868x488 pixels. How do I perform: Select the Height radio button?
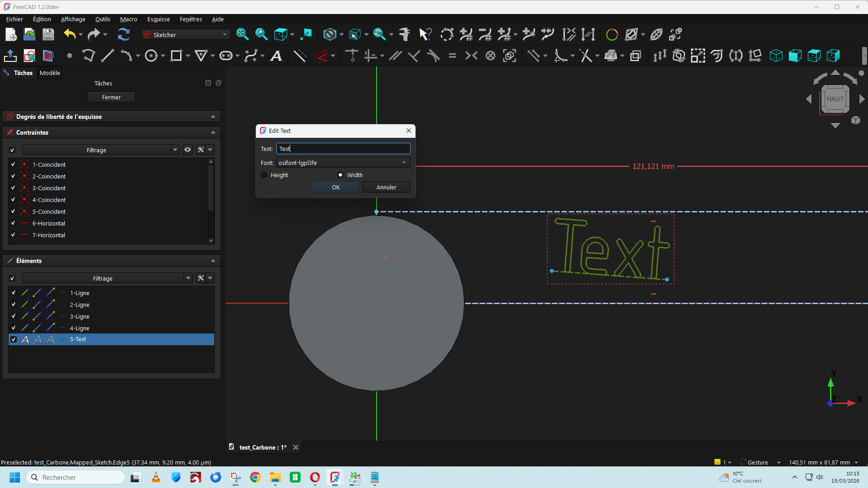tap(264, 175)
